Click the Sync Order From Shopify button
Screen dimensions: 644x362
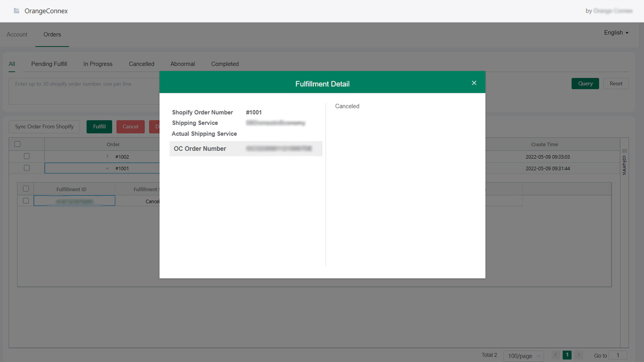point(44,126)
